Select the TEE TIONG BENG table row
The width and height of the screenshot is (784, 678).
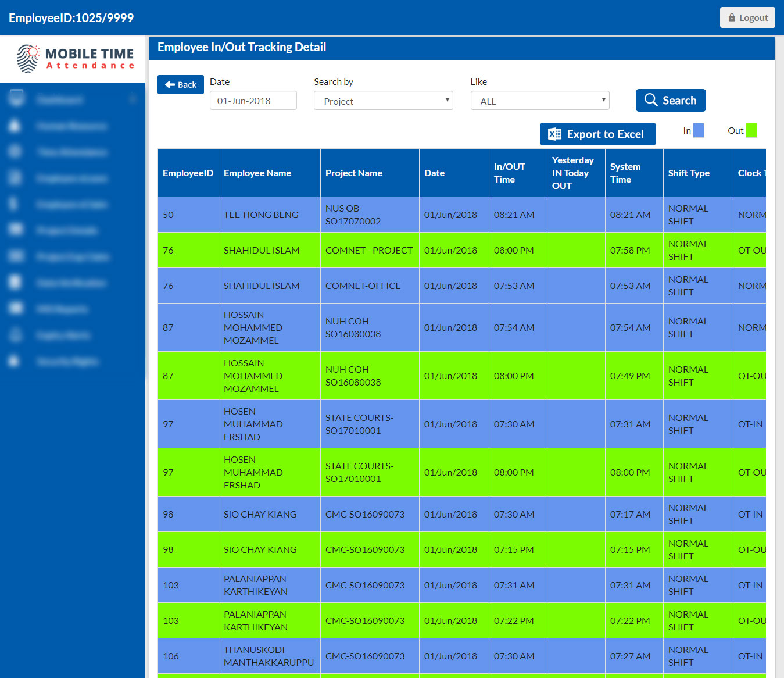(x=261, y=215)
